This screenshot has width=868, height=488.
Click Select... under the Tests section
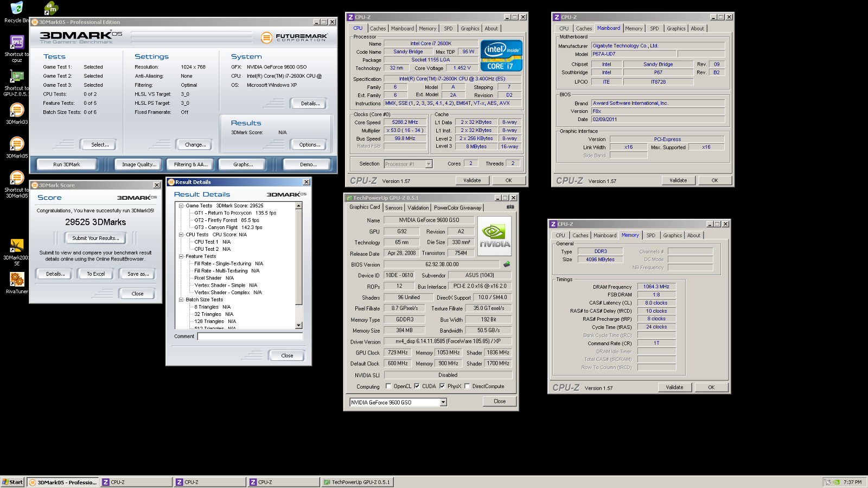tap(100, 144)
